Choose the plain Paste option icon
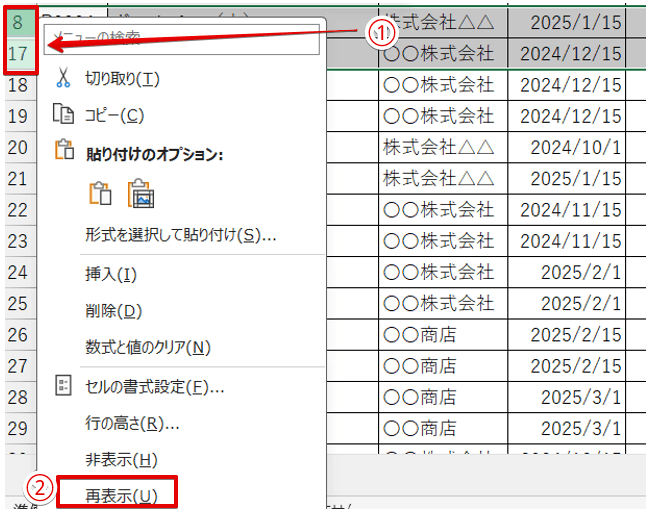Screen dimensions: 646x515 pos(100,193)
